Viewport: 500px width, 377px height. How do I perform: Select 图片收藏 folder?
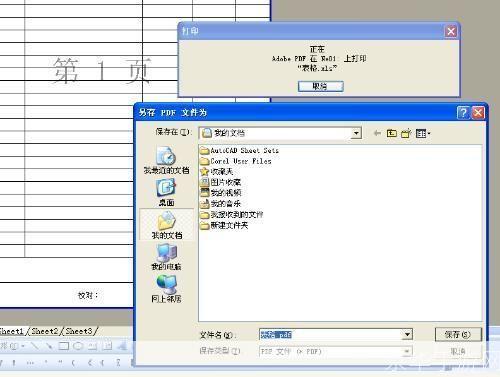tap(220, 182)
